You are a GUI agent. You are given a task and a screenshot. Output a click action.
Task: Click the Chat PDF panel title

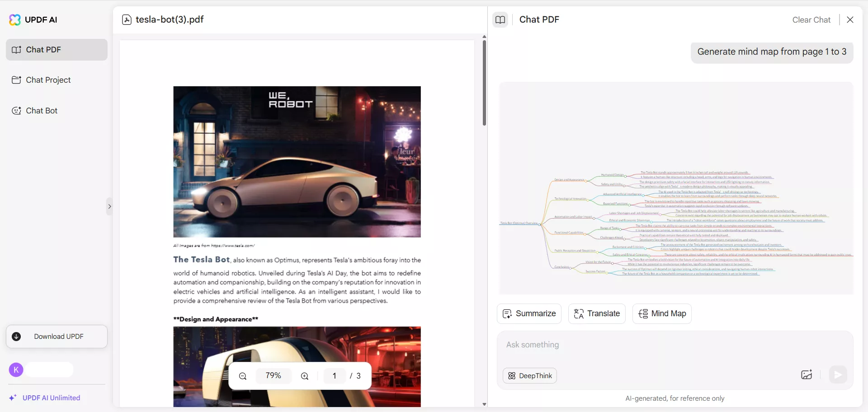click(x=539, y=19)
